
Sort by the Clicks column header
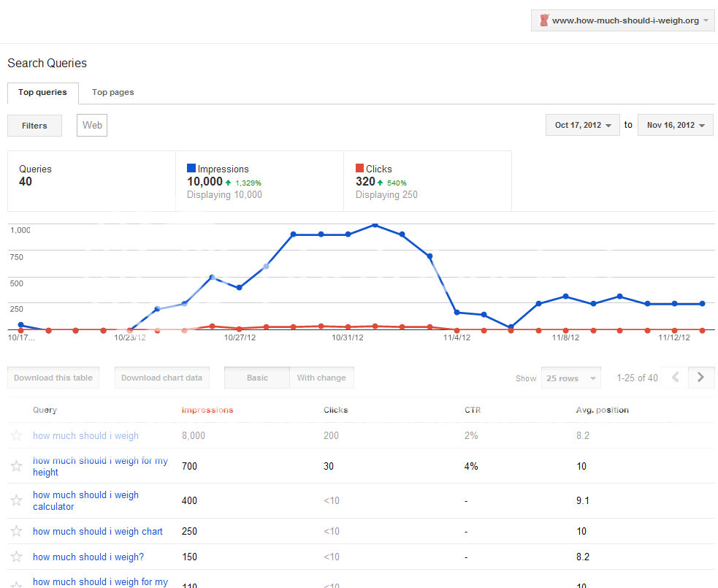click(x=336, y=410)
